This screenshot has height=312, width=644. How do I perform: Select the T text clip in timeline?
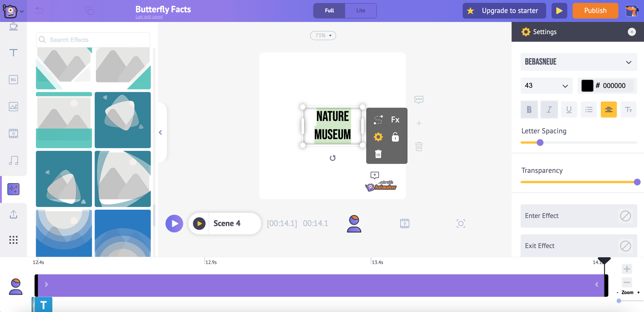pos(43,305)
